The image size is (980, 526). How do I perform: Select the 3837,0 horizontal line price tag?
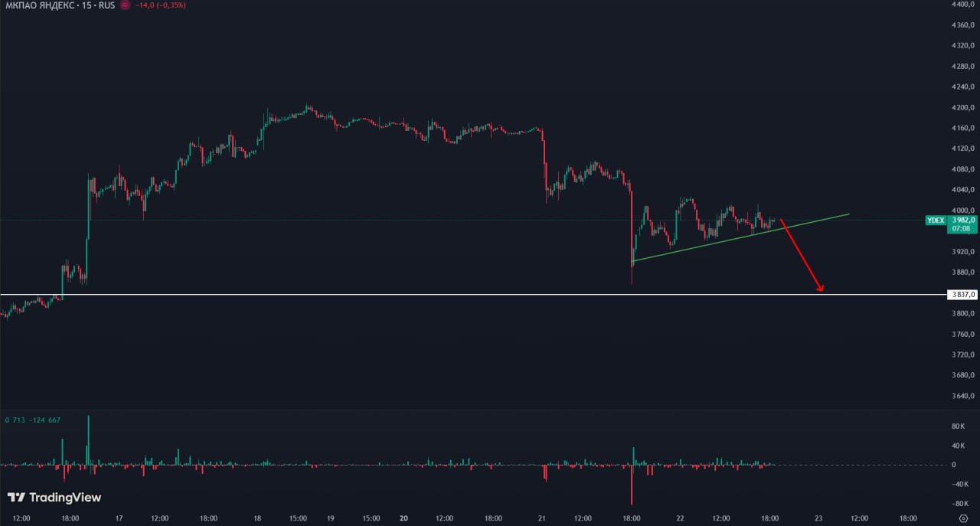pyautogui.click(x=962, y=295)
